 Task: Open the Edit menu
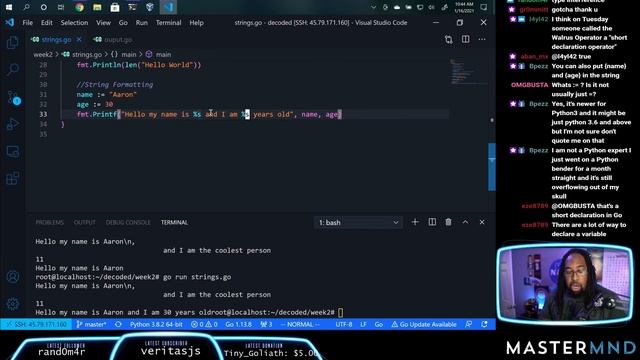pos(47,22)
